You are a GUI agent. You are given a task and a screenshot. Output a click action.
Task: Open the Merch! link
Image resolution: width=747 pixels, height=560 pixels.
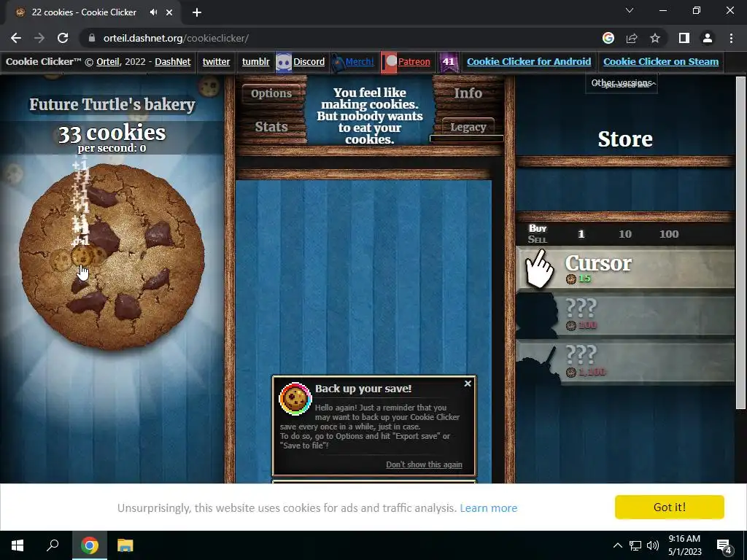360,61
